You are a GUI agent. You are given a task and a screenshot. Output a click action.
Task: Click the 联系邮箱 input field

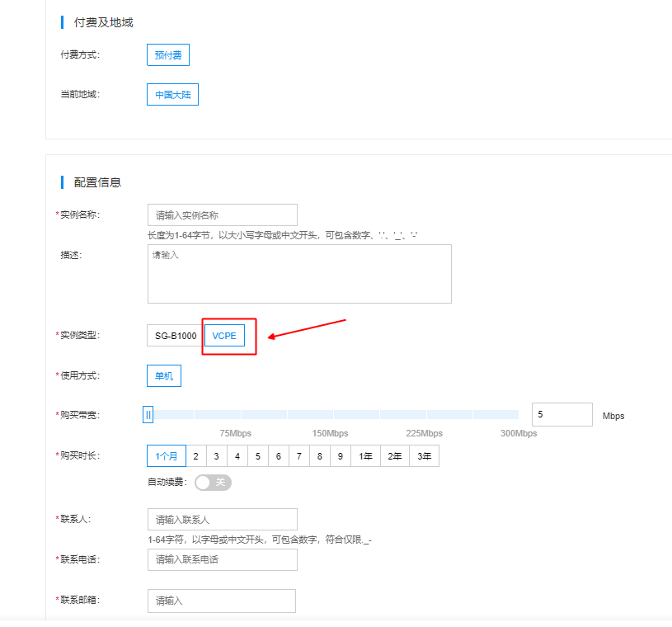tap(222, 601)
